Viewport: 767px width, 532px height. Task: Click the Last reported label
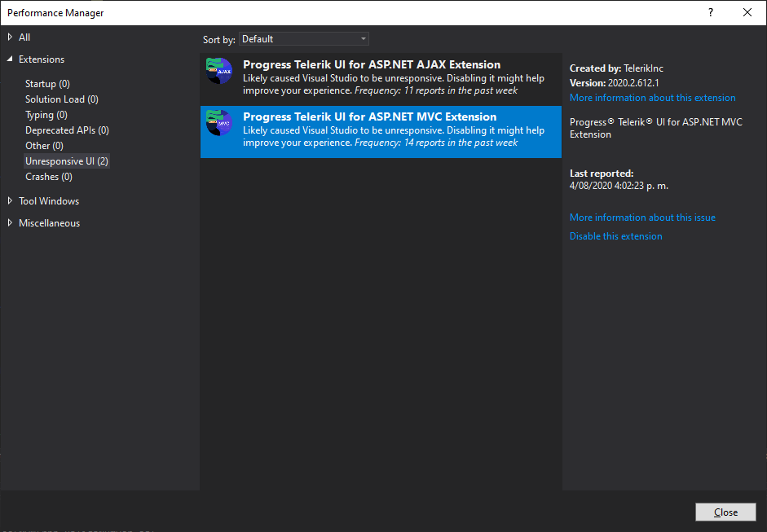(602, 174)
